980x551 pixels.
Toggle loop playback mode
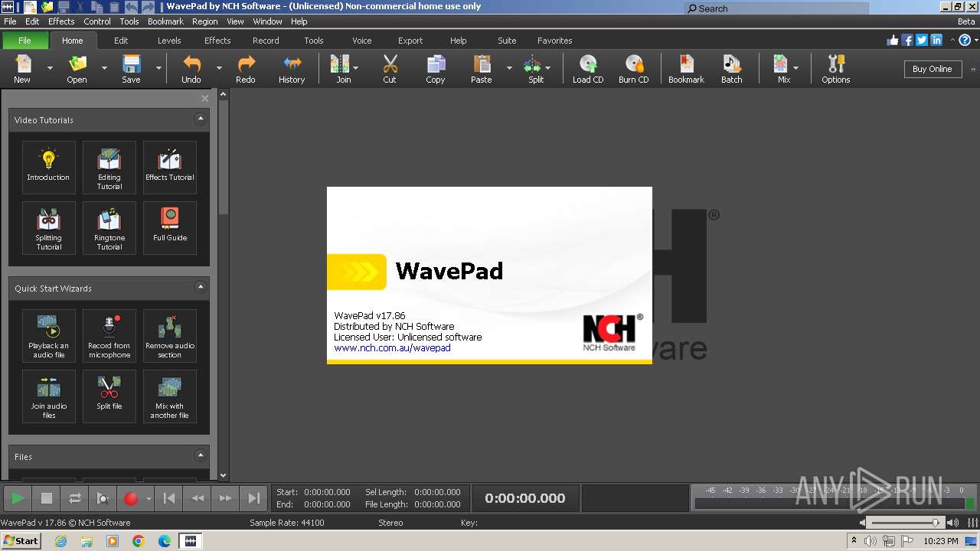(75, 498)
